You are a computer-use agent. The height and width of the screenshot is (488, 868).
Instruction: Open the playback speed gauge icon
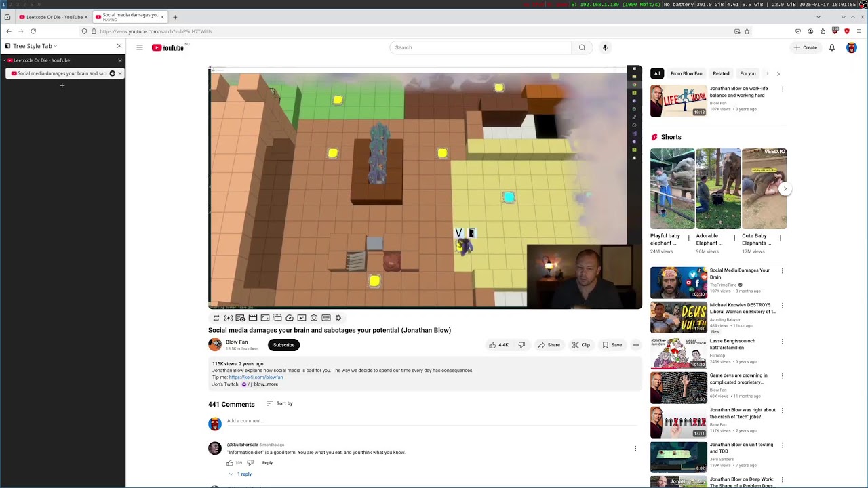290,318
